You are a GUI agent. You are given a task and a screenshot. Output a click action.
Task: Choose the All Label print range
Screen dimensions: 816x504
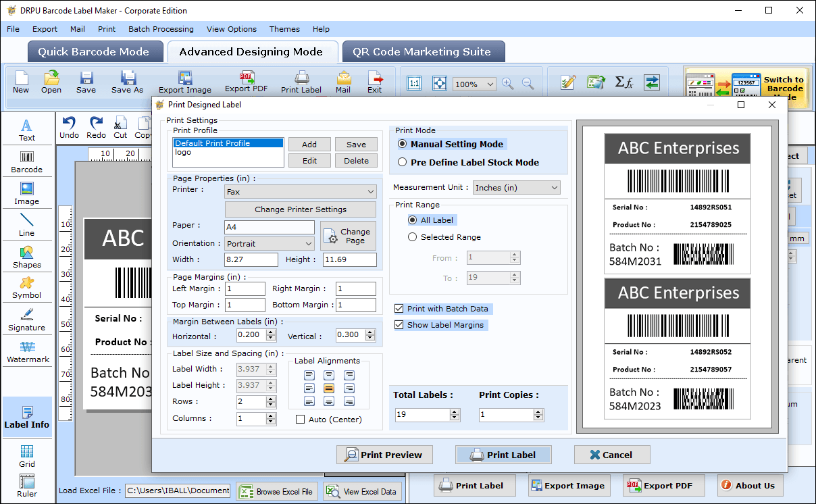click(413, 220)
